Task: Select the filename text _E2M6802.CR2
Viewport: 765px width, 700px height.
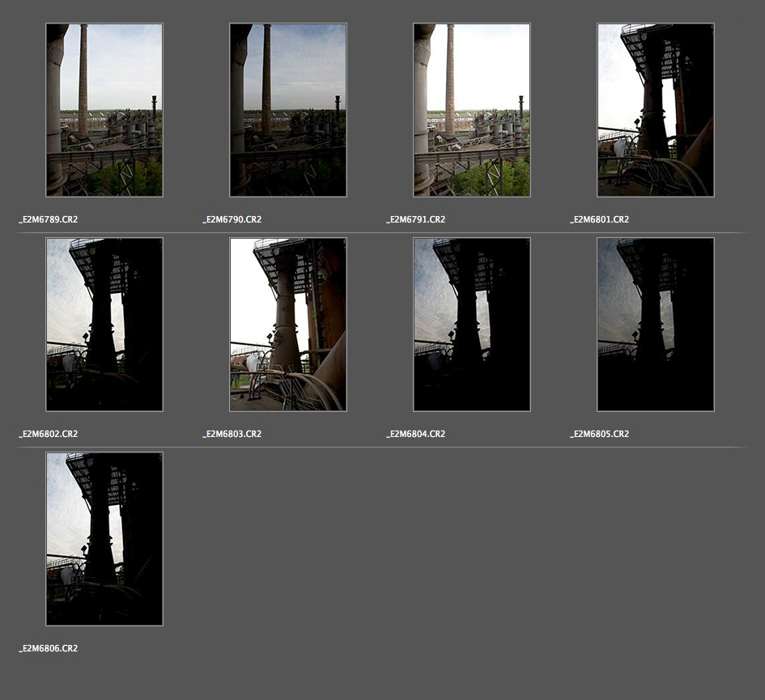Action: pos(49,435)
